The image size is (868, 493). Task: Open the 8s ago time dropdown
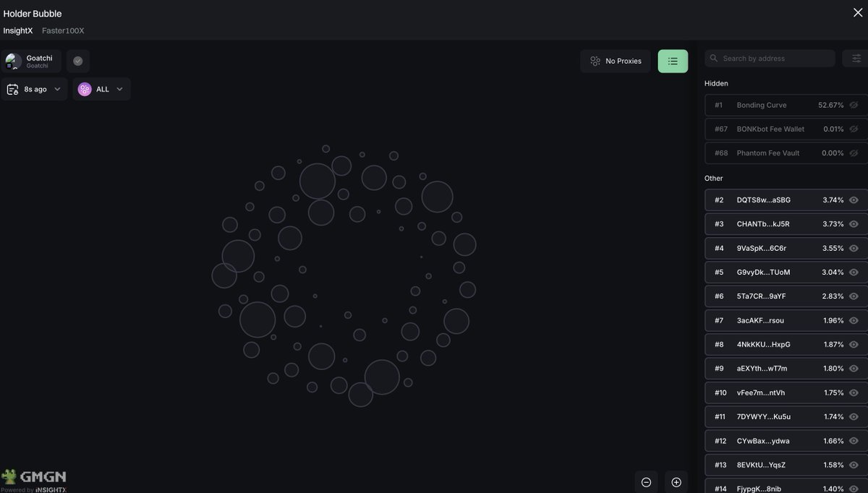coord(34,89)
